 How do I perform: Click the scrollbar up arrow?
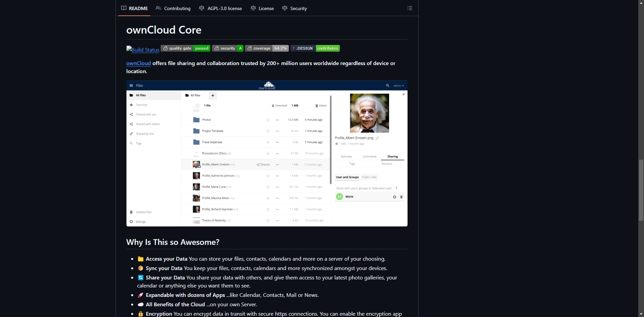tap(641, 3)
